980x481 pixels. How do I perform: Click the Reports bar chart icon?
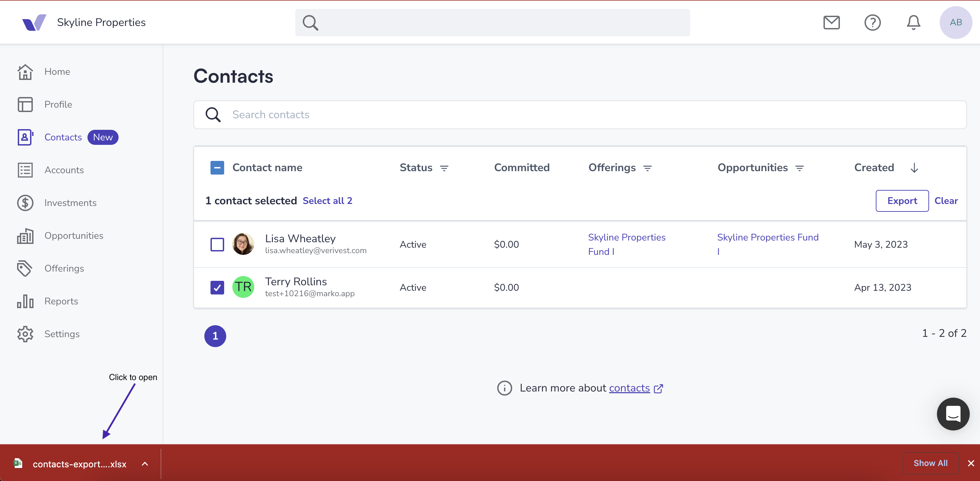point(25,301)
